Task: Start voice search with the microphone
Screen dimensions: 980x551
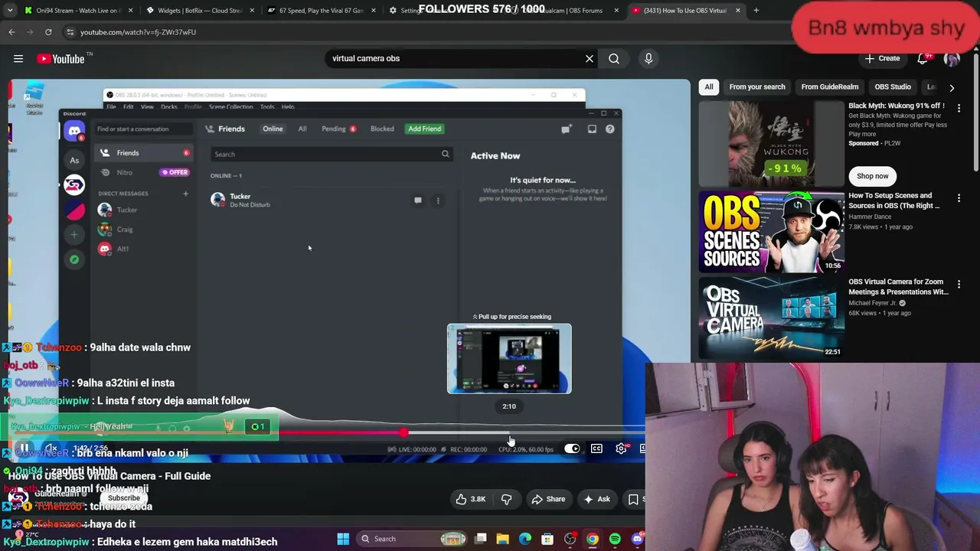Action: point(648,58)
